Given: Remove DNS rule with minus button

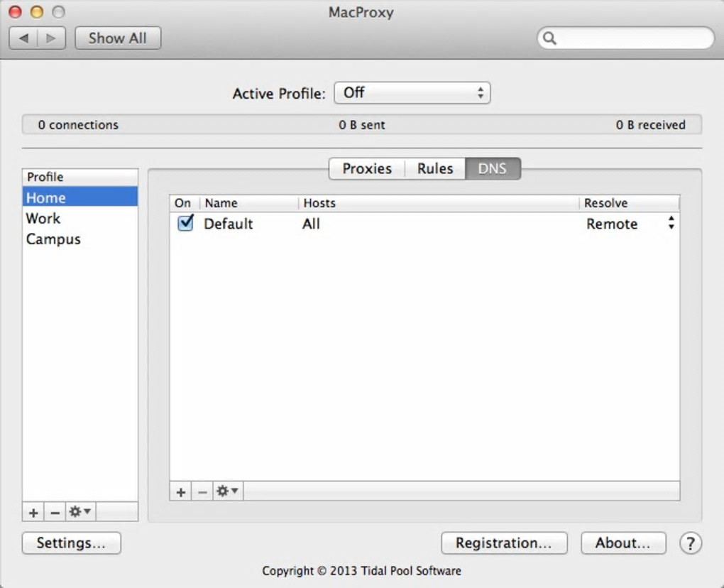Looking at the screenshot, I should [202, 491].
